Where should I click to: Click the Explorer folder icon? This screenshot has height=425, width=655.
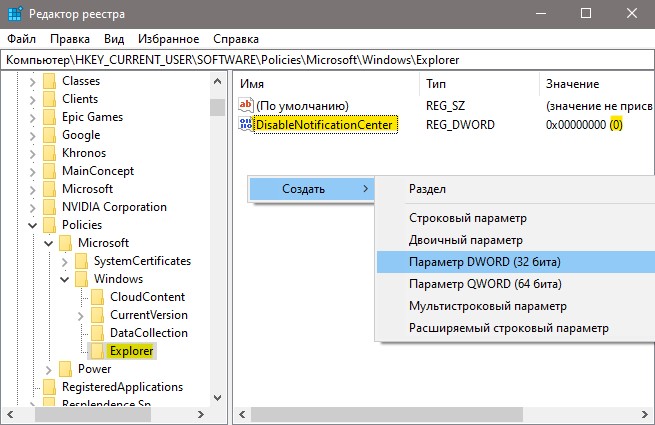point(97,351)
